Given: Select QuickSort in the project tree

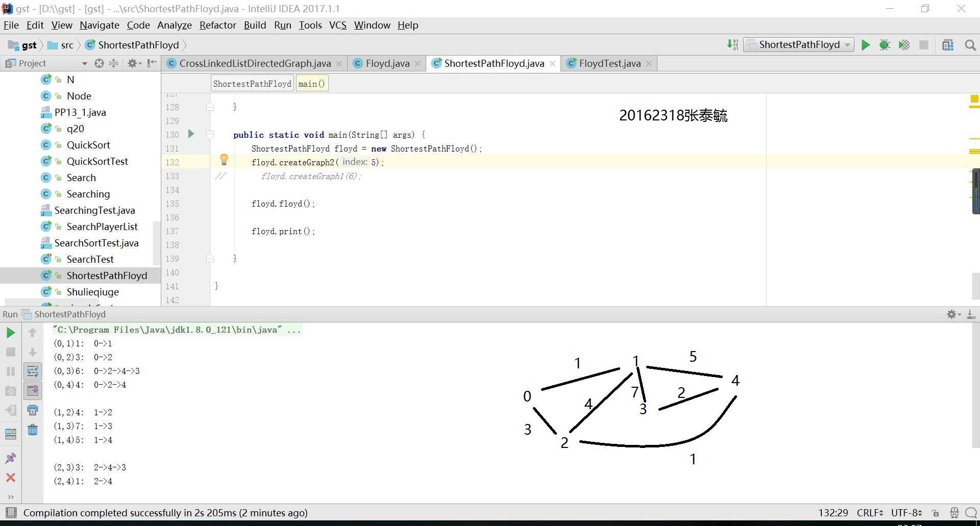Looking at the screenshot, I should (x=88, y=145).
